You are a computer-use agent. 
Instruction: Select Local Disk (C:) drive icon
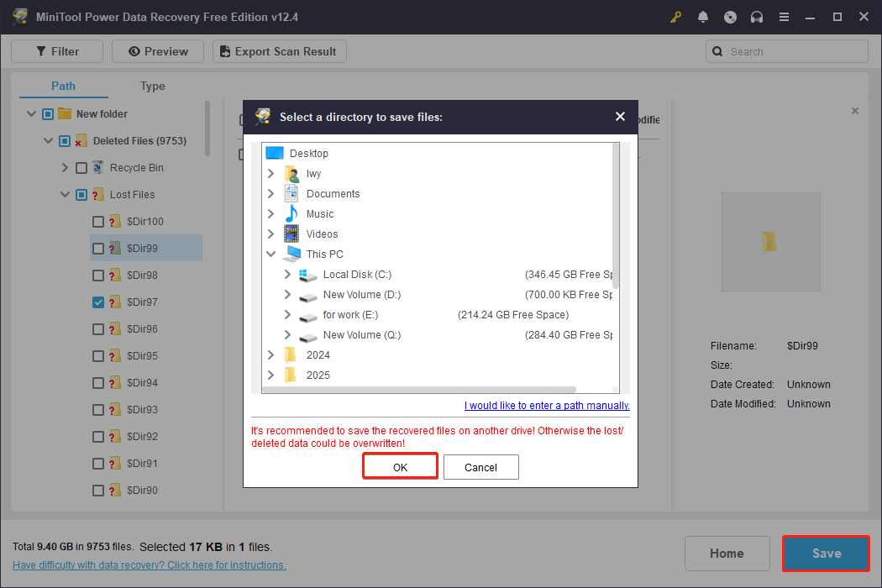coord(308,276)
